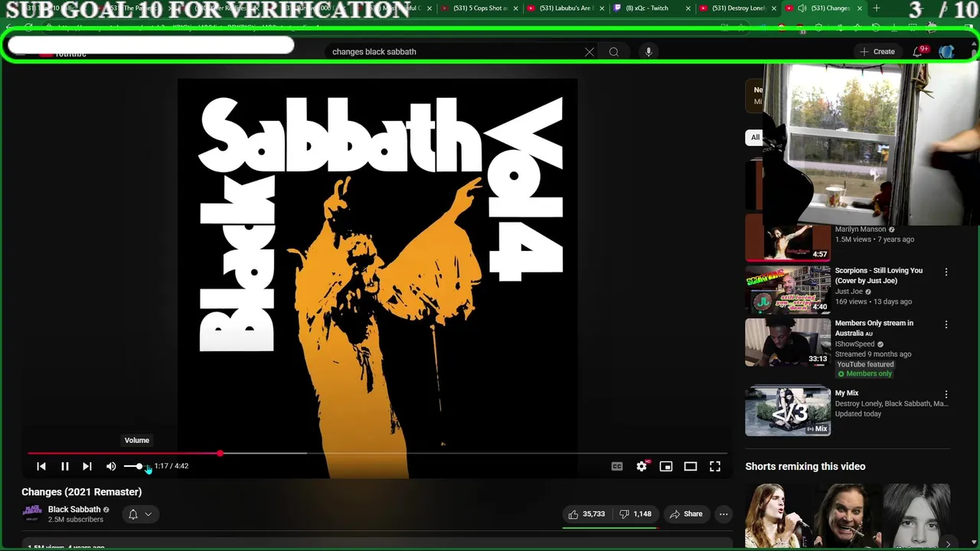Like the Changes video
The height and width of the screenshot is (551, 980).
pyautogui.click(x=586, y=514)
